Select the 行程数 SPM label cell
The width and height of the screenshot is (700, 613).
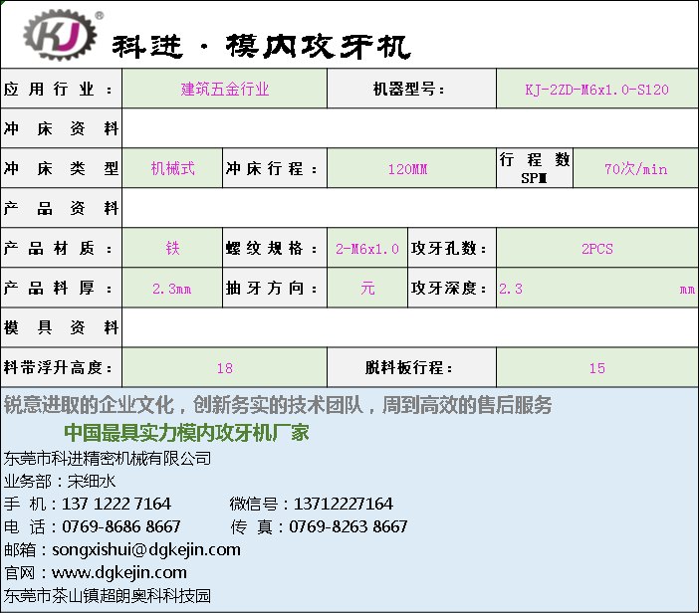(535, 168)
